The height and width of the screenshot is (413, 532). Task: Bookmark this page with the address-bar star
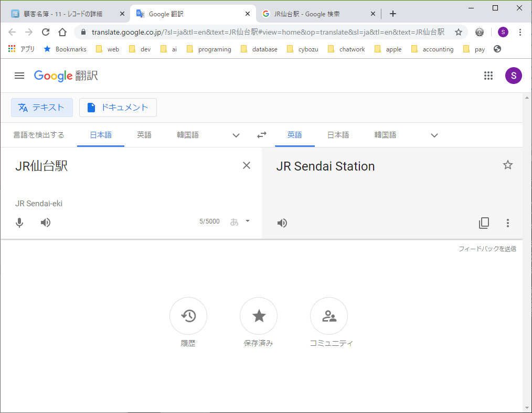[459, 32]
